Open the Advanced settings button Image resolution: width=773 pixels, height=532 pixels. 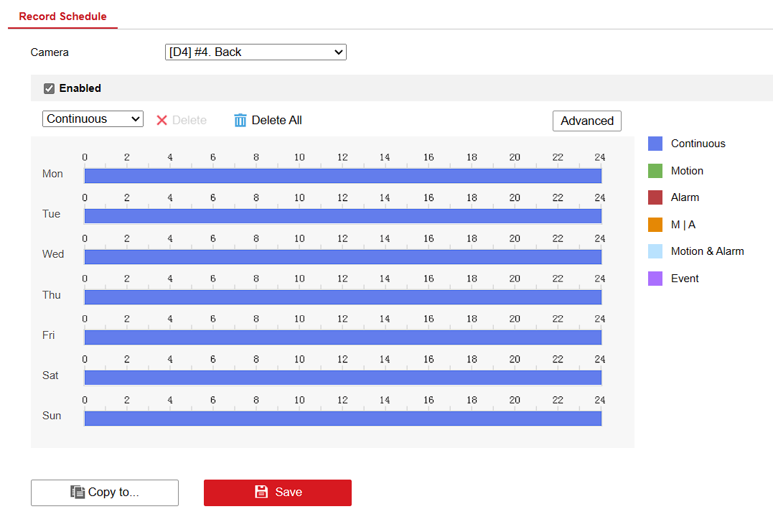pos(586,121)
